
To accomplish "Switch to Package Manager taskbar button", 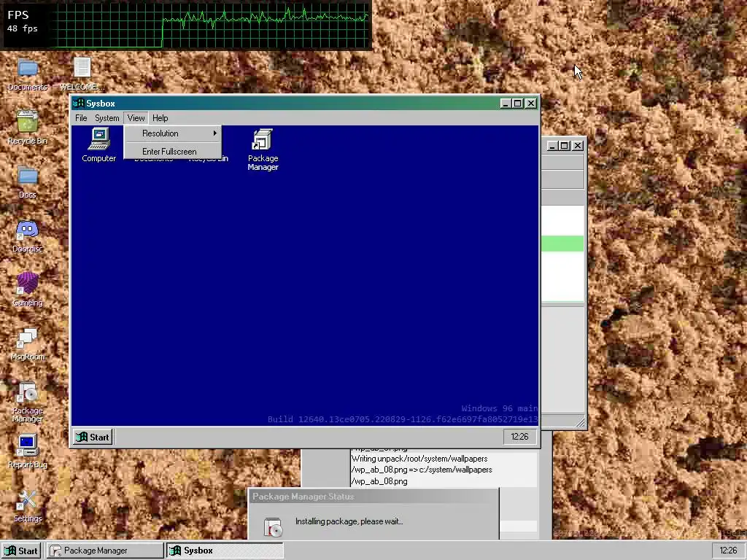I will pos(105,551).
